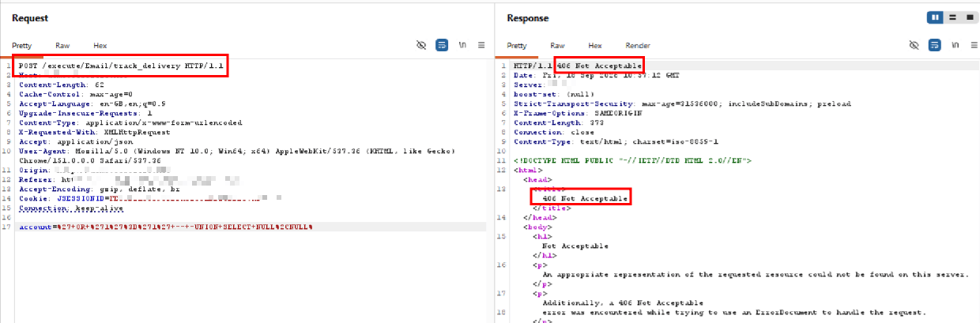The image size is (980, 323).
Task: Click the 'Additionally, a 406 Not Acceptable' line
Action: [623, 302]
